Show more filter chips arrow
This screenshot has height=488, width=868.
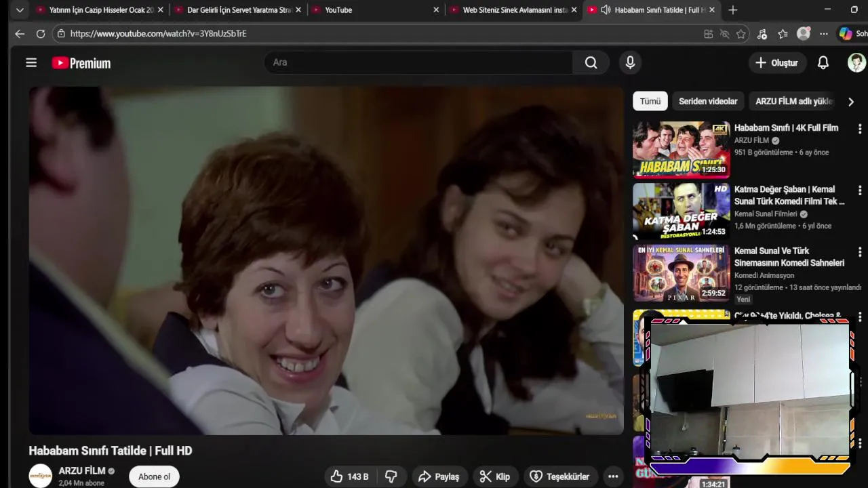[851, 102]
